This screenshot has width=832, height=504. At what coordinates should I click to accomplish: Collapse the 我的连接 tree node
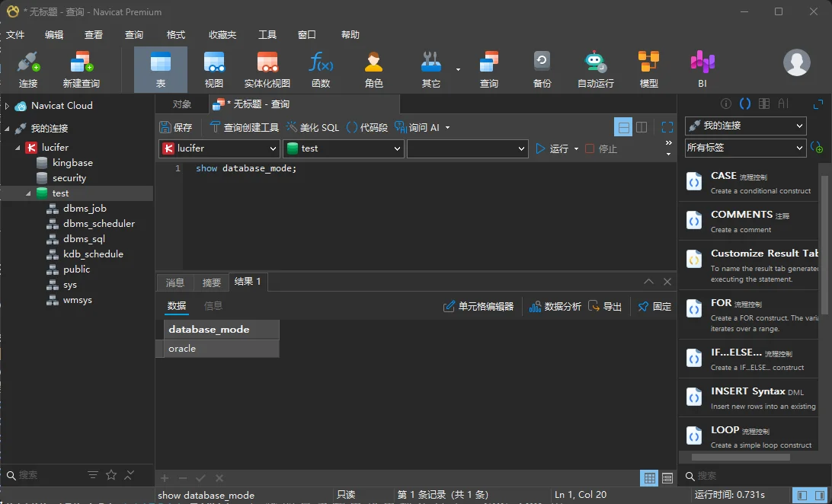(x=7, y=128)
